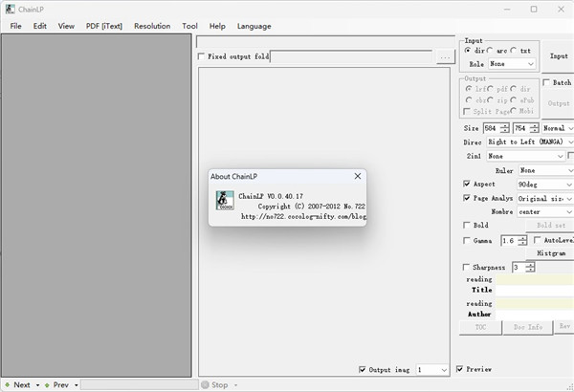
Task: Click the green Prev arrow icon
Action: (47, 385)
